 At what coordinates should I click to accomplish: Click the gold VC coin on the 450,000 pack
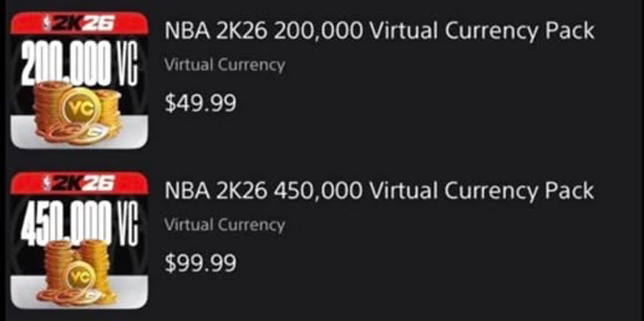(81, 277)
